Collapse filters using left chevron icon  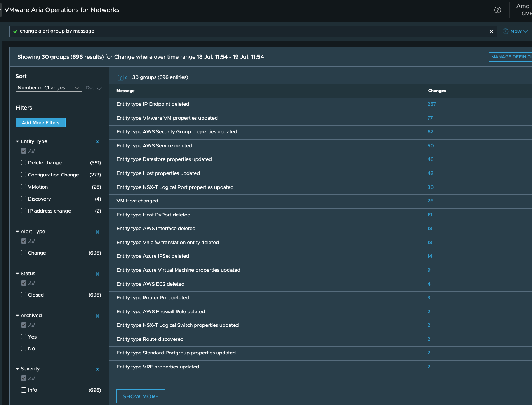(126, 78)
